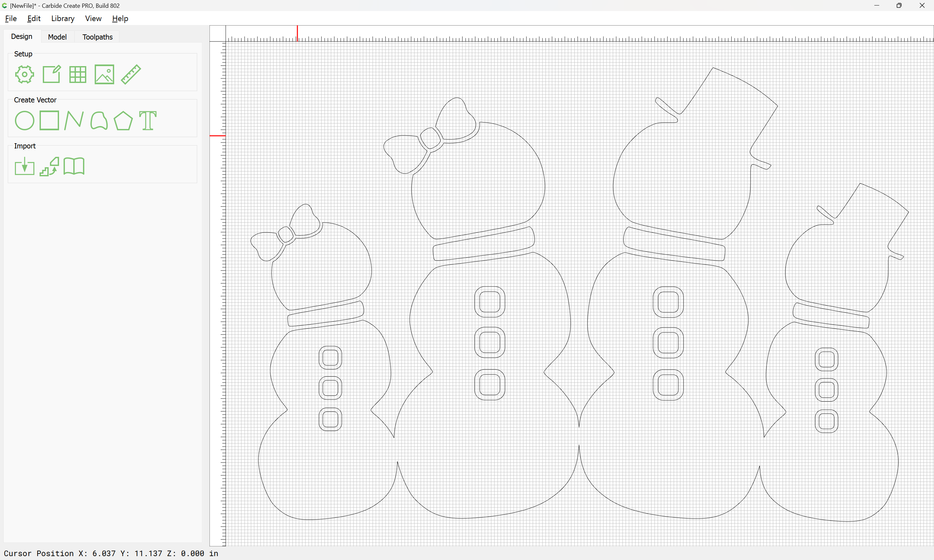Select the Circle vector tool
The width and height of the screenshot is (934, 560).
(x=25, y=121)
